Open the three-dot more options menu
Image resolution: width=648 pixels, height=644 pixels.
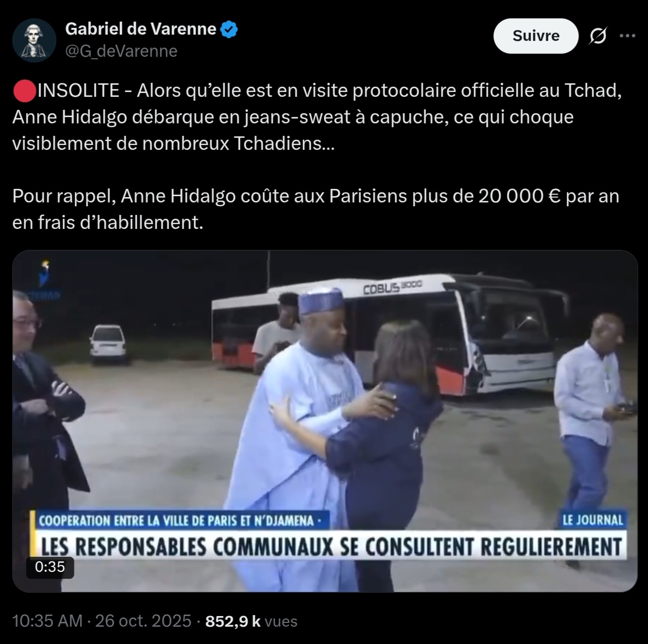(x=627, y=36)
